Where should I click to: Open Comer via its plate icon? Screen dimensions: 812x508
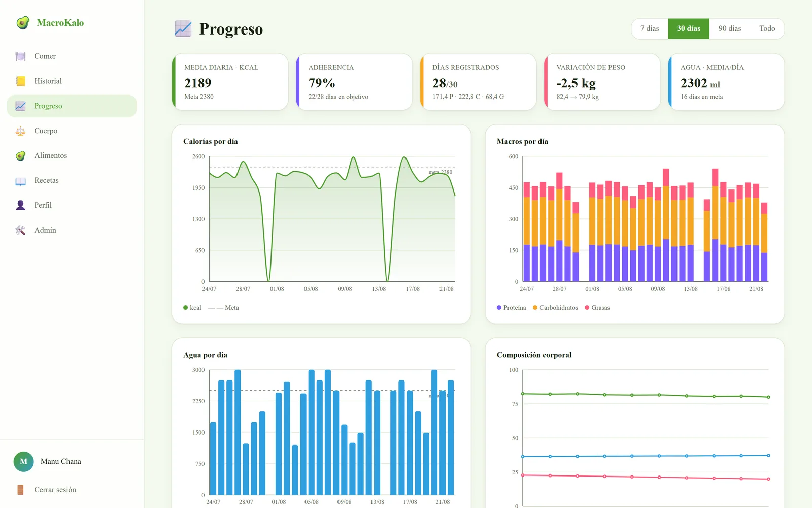20,56
